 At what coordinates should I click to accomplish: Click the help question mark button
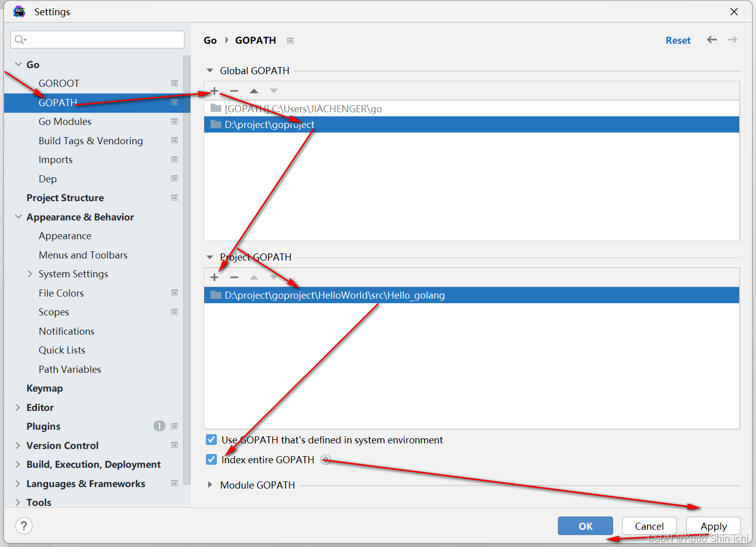(24, 526)
